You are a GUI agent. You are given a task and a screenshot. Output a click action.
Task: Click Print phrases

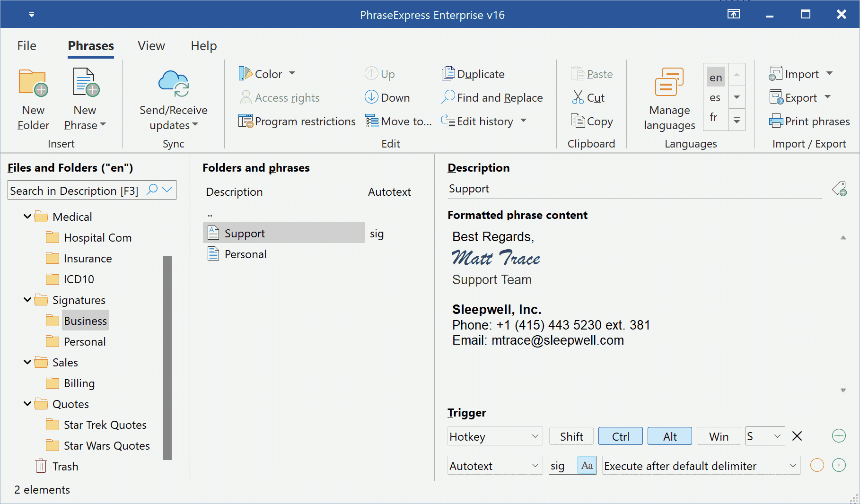point(809,121)
